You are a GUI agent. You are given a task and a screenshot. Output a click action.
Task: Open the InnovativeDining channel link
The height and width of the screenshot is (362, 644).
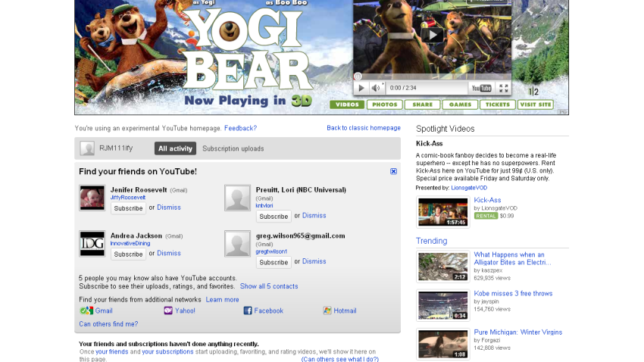(130, 243)
